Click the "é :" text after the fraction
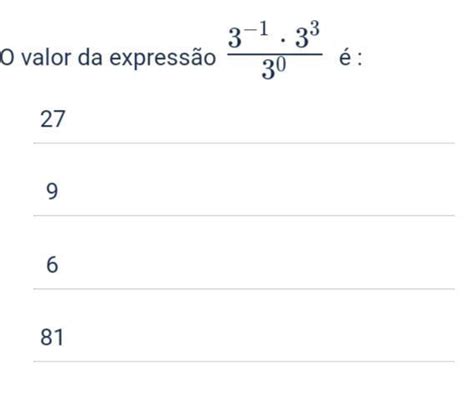 [x=350, y=58]
